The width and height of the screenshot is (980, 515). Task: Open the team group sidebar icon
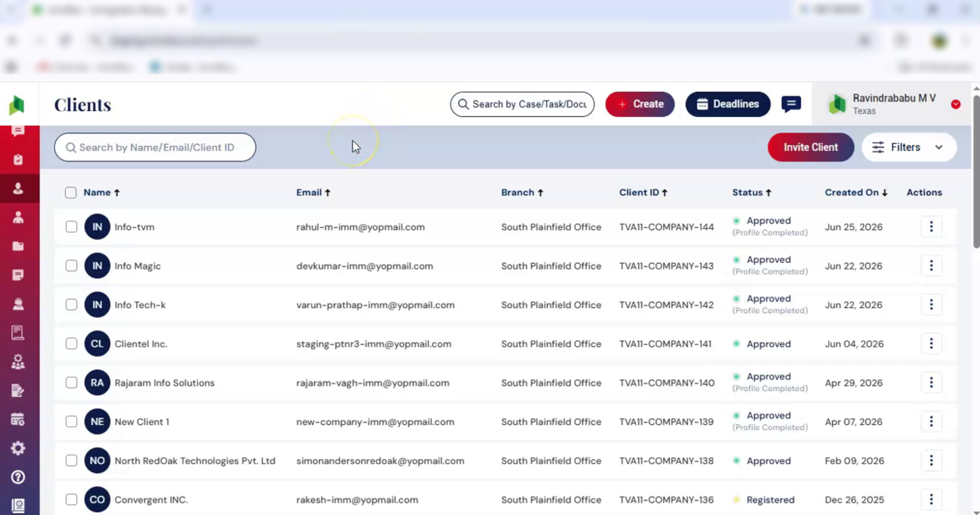(18, 362)
